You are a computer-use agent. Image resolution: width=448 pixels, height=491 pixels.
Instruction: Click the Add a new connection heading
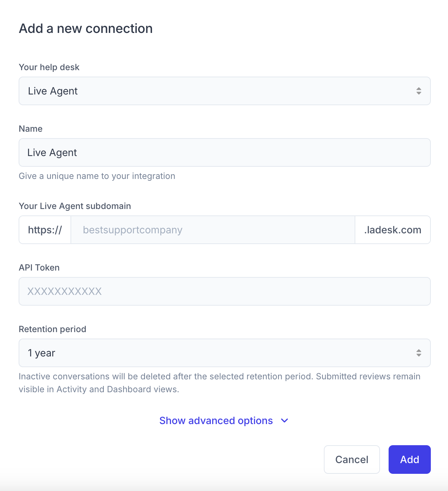(x=86, y=28)
